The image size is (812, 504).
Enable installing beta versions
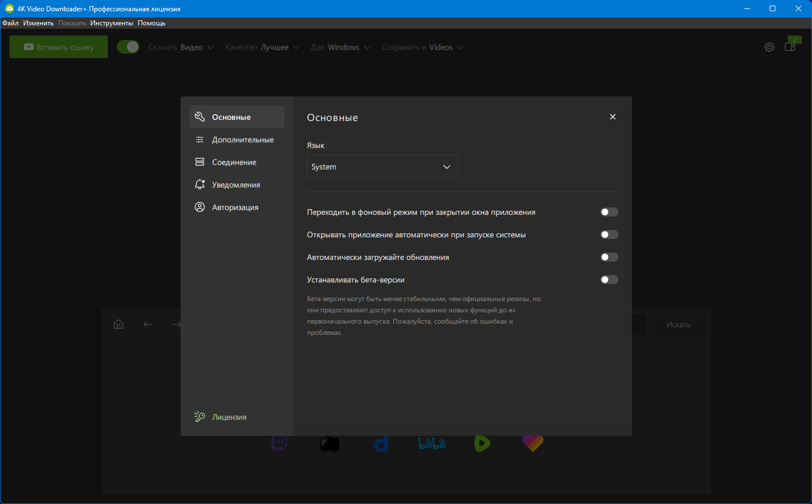point(609,280)
